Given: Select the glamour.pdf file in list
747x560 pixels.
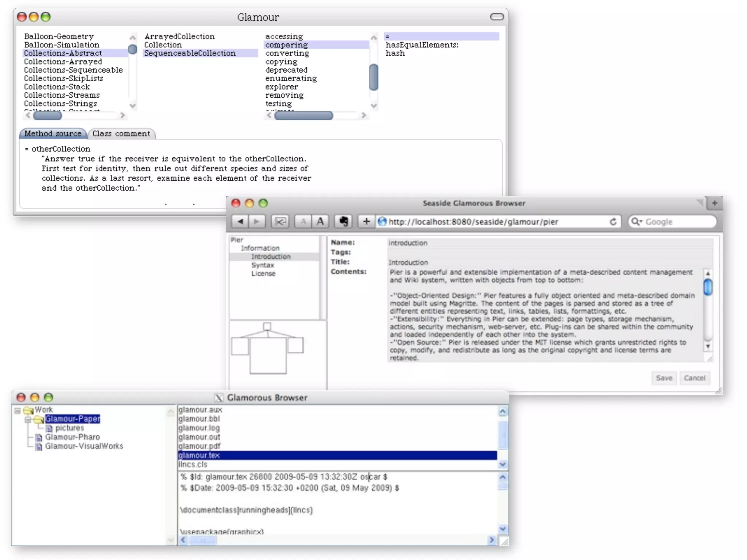Looking at the screenshot, I should [199, 446].
